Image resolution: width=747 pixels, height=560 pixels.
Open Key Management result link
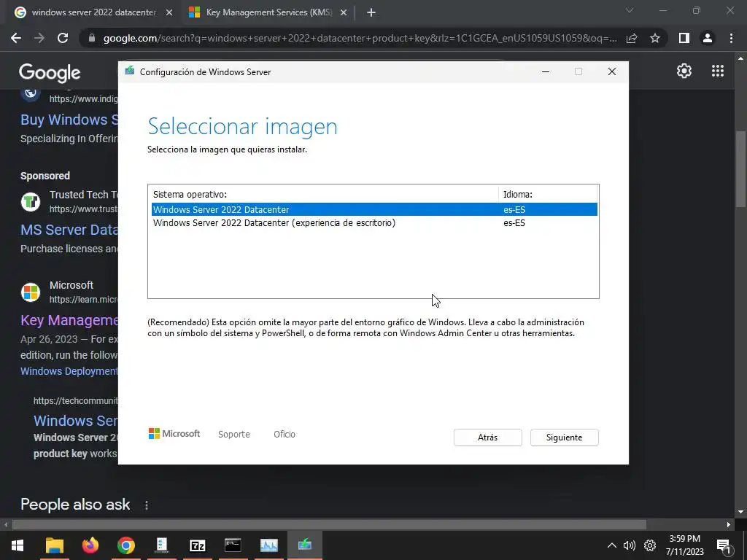click(x=69, y=320)
